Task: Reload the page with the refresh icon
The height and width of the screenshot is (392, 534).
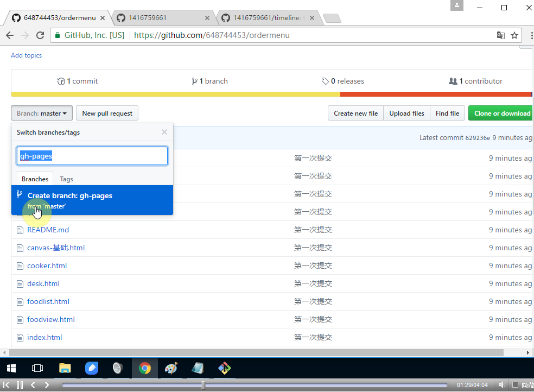Action: coord(40,35)
